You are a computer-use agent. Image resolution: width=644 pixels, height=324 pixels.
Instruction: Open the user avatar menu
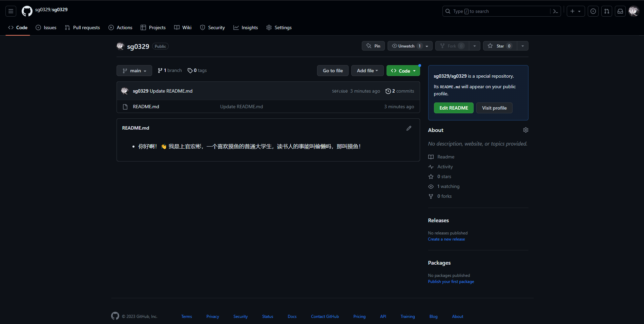pyautogui.click(x=634, y=11)
